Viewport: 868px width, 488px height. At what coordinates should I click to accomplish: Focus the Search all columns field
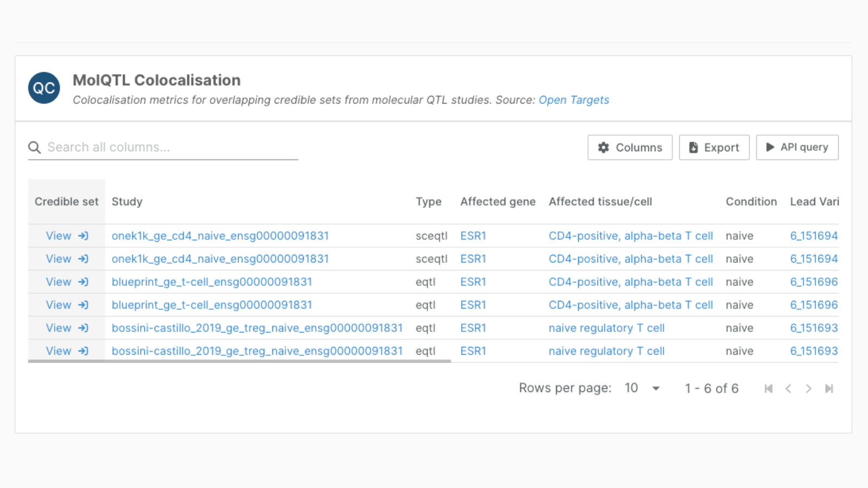tap(171, 147)
